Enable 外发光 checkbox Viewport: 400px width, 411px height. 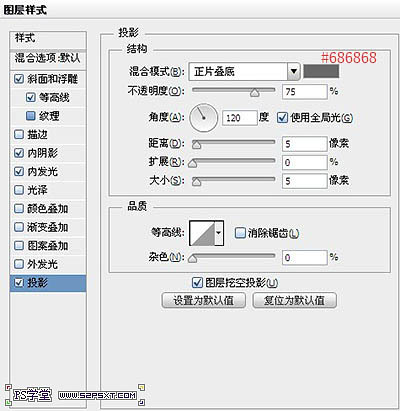click(19, 264)
